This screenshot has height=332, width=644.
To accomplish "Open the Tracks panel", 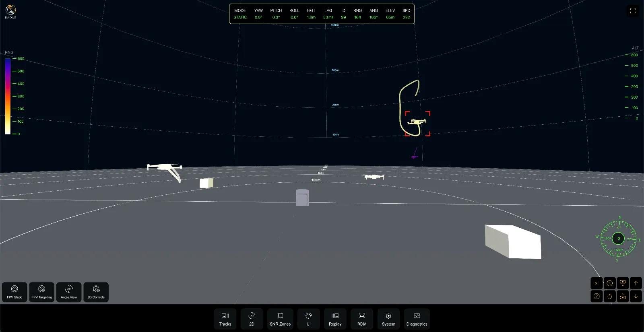I will 225,319.
